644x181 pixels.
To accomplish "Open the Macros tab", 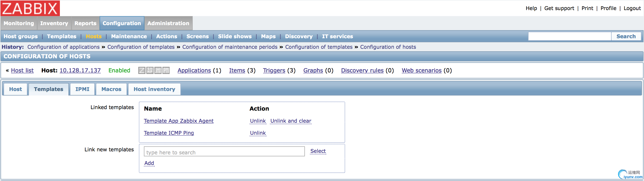I will click(111, 89).
